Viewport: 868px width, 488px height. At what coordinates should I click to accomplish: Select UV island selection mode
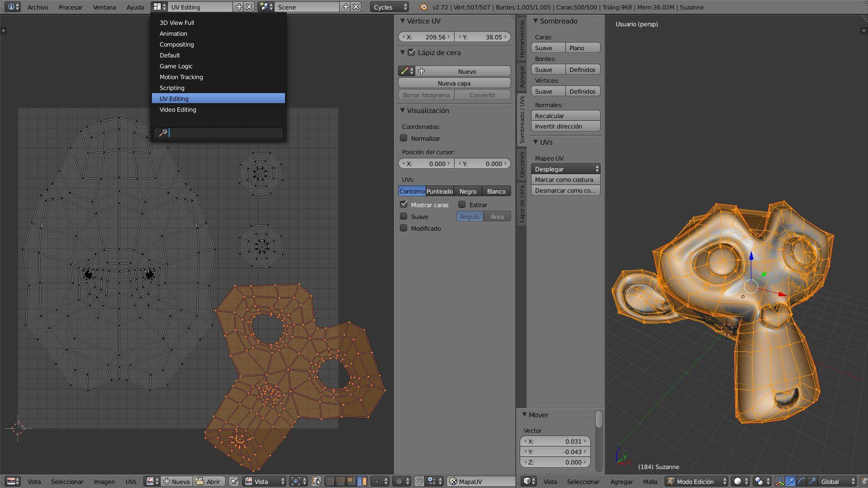tap(362, 481)
